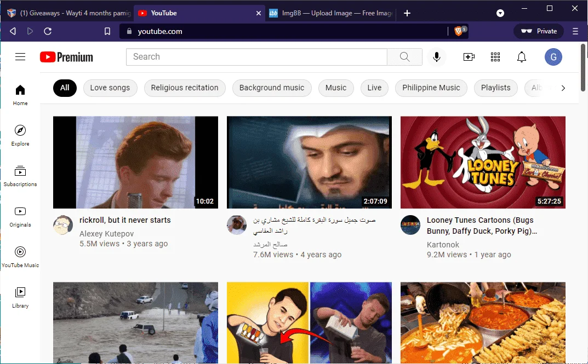Click into the YouTube Search field
588x364 pixels.
click(x=256, y=56)
